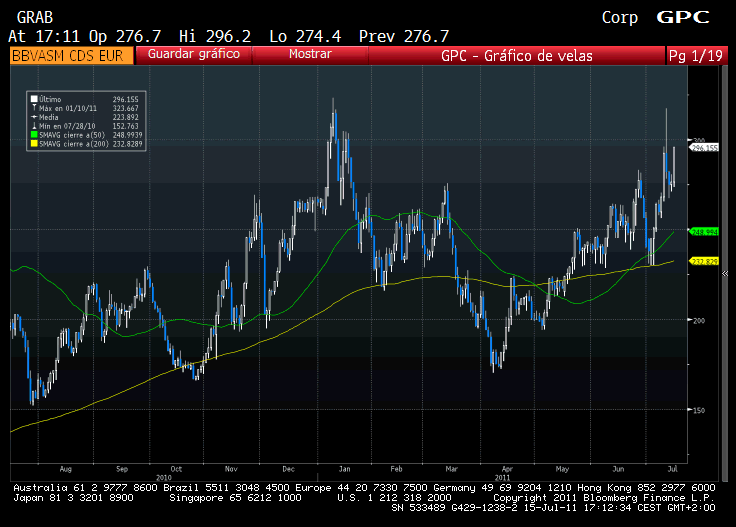This screenshot has height=527, width=736.
Task: Click GPC - Gráfico de velas title bar
Action: pos(516,55)
